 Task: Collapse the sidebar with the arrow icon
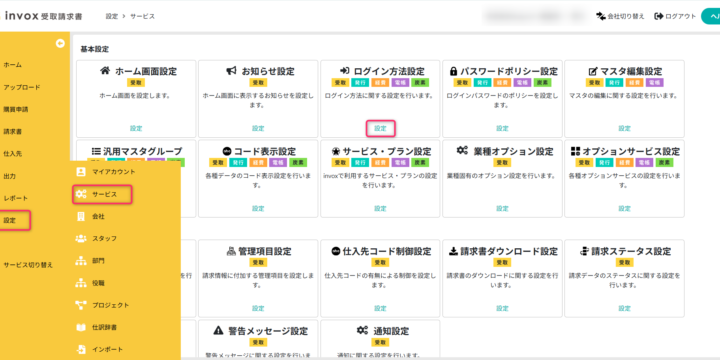point(60,44)
